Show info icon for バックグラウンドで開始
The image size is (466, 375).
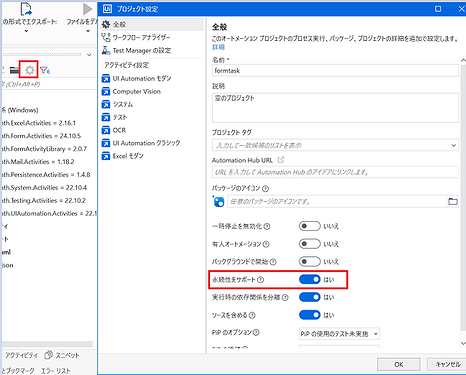click(273, 262)
